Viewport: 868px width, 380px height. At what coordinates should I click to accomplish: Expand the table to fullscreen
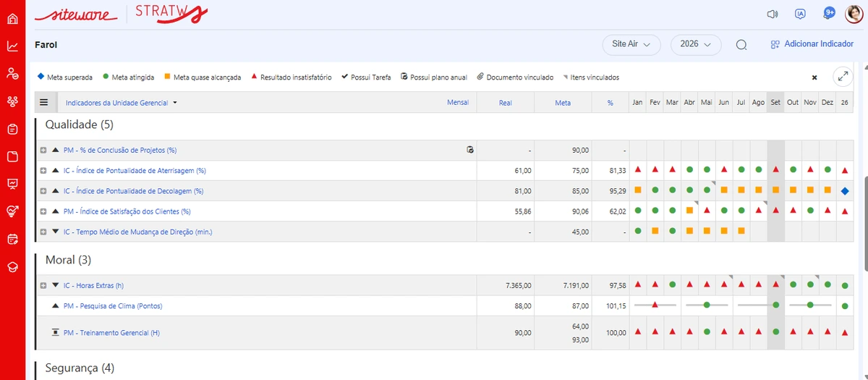pos(843,77)
